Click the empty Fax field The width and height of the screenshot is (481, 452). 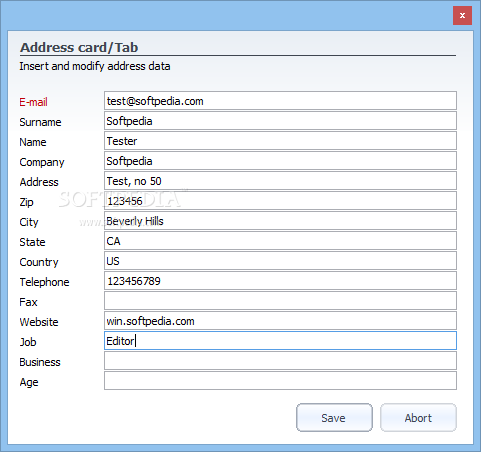pos(280,301)
